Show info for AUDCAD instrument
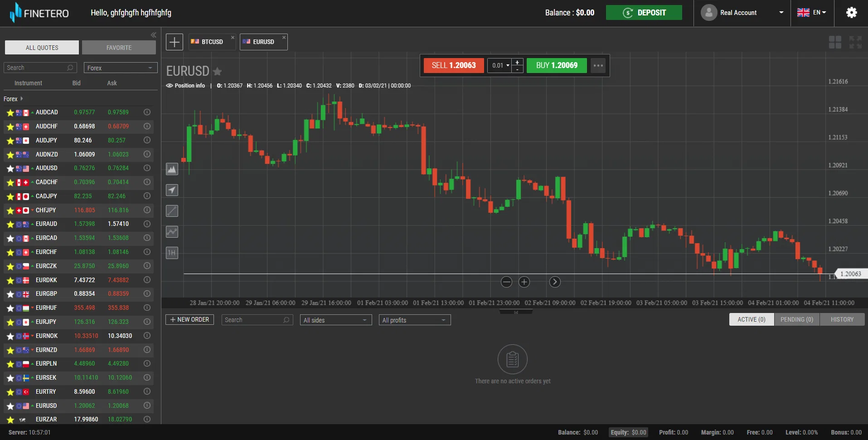The width and height of the screenshot is (868, 440). click(x=147, y=112)
